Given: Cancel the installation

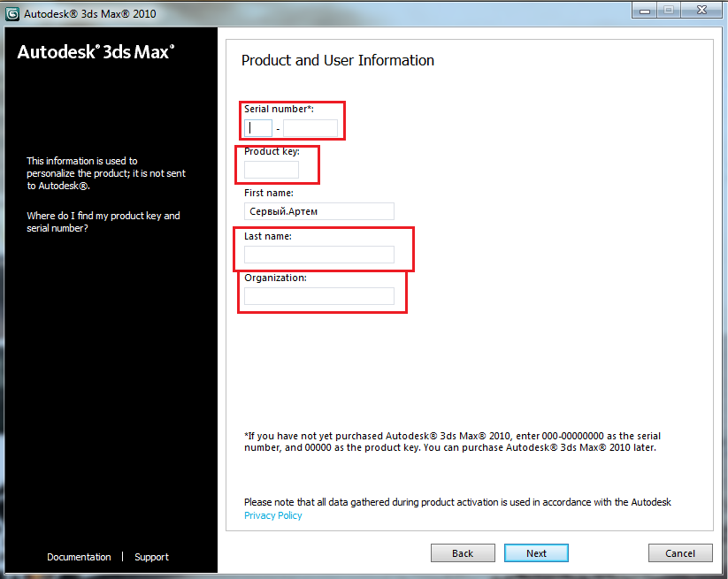Looking at the screenshot, I should (x=679, y=553).
